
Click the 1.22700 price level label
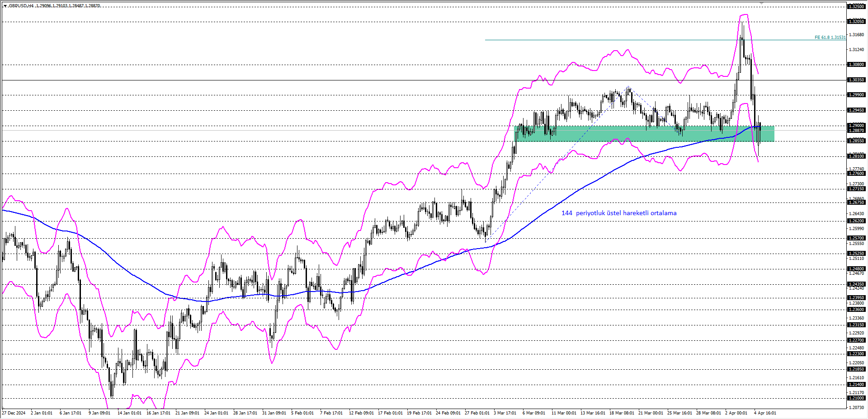(856, 340)
